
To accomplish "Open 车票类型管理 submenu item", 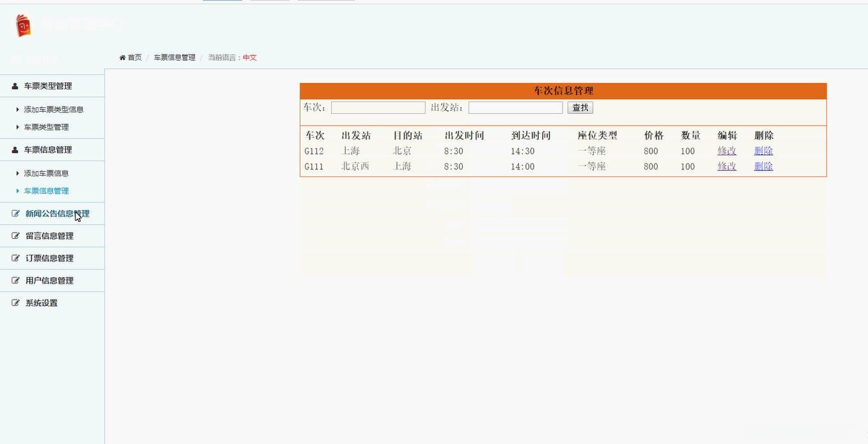I will [x=46, y=127].
